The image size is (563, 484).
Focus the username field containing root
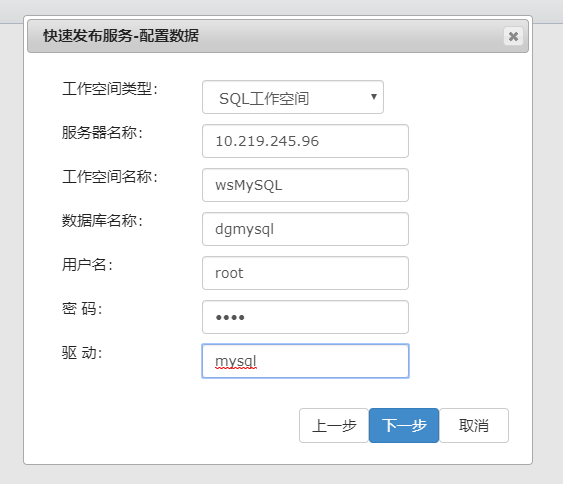pos(306,273)
